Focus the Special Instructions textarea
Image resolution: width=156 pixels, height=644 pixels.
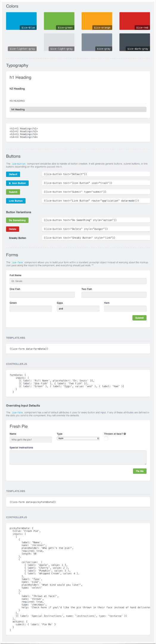78,458
